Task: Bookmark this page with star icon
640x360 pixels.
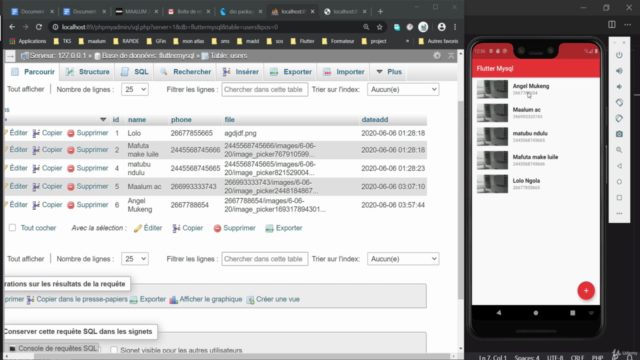Action: pos(380,27)
